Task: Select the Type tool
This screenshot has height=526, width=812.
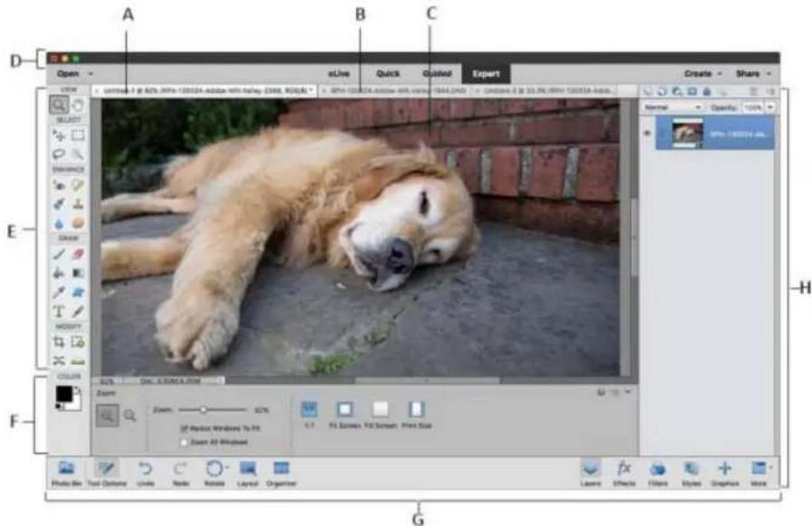Action: 57,311
